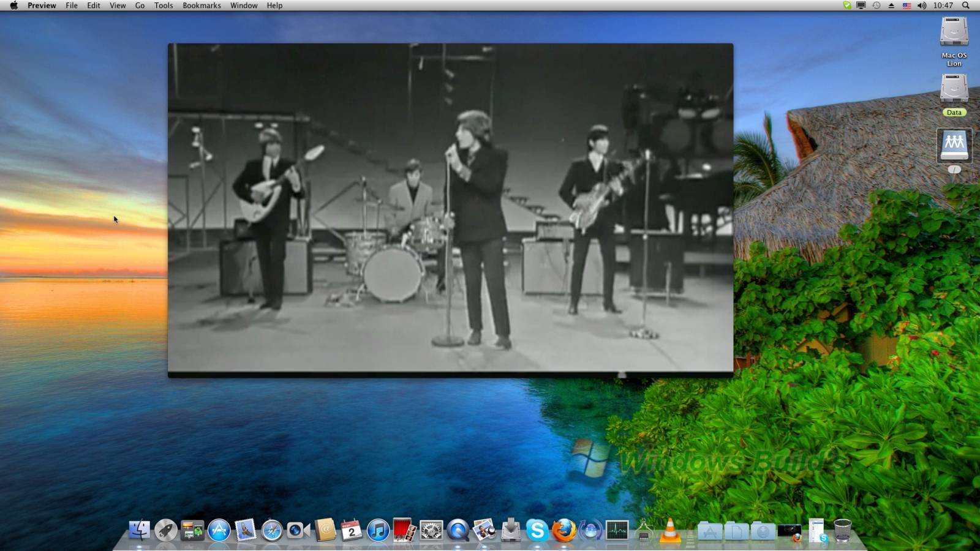Open System Information chip icon in Dock
The image size is (980, 551).
click(x=643, y=531)
